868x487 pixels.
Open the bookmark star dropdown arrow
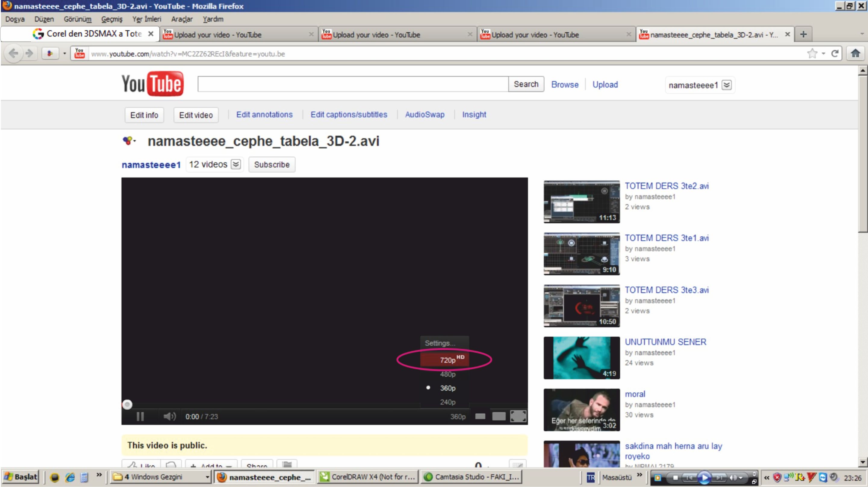823,54
